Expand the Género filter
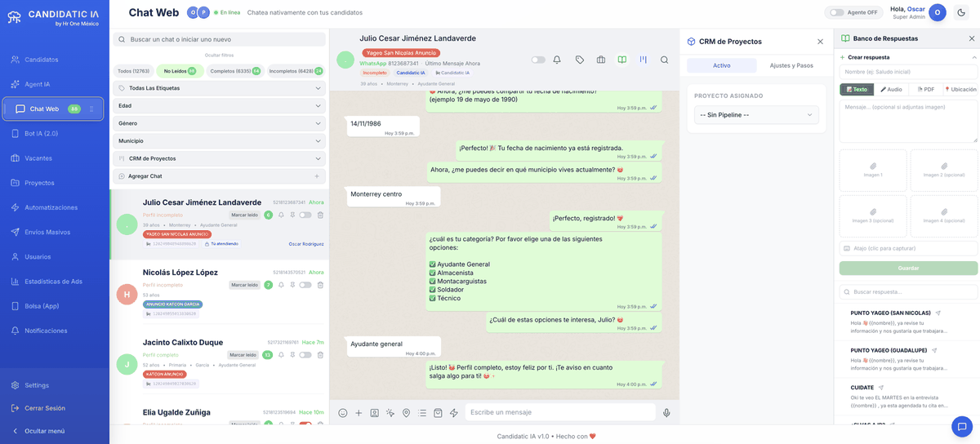 point(219,123)
